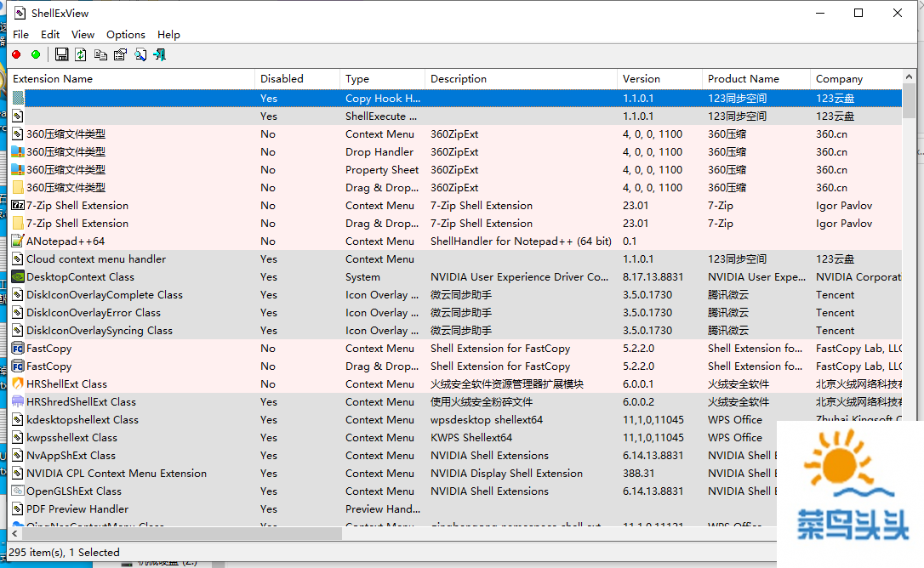
Task: Click the FastCopy Drag & Drop row icon
Action: pyautogui.click(x=18, y=366)
